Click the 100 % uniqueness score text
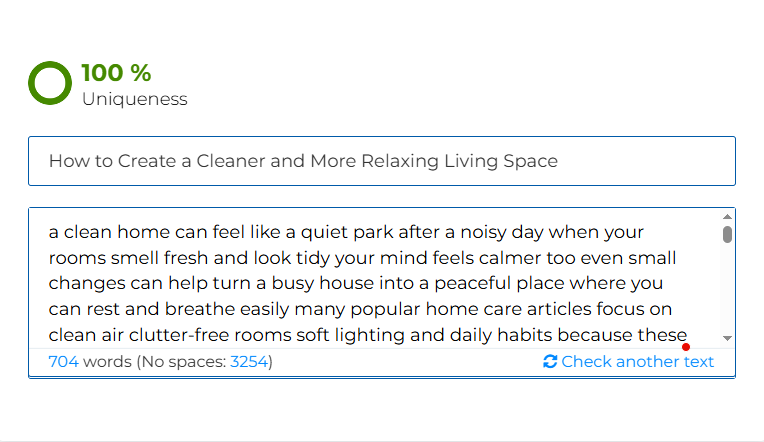Viewport: 764px width, 442px height. click(x=116, y=73)
